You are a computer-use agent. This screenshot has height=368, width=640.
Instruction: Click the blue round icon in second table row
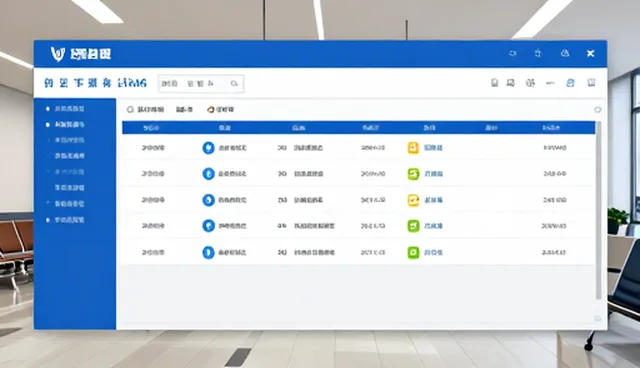[209, 174]
